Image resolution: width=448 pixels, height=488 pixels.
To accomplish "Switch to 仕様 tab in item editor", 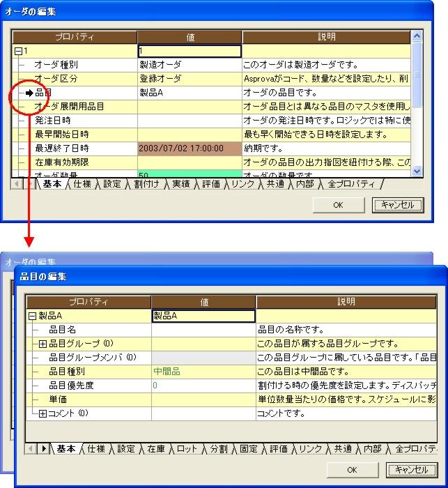I will (96, 449).
